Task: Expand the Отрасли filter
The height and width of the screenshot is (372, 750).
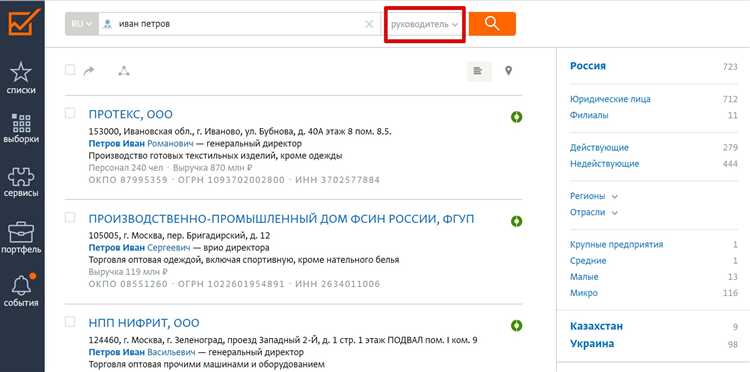Action: click(594, 212)
